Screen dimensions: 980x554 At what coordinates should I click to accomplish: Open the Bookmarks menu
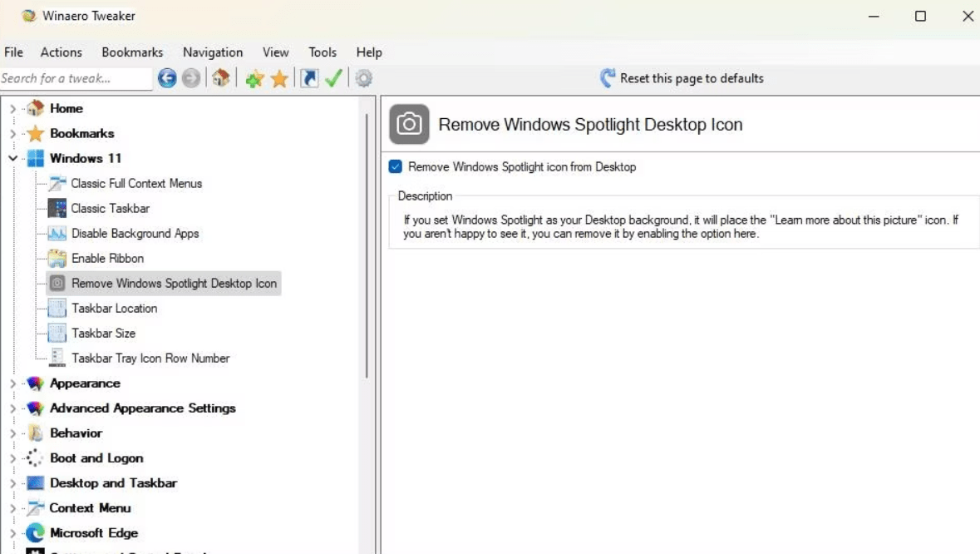(x=132, y=52)
